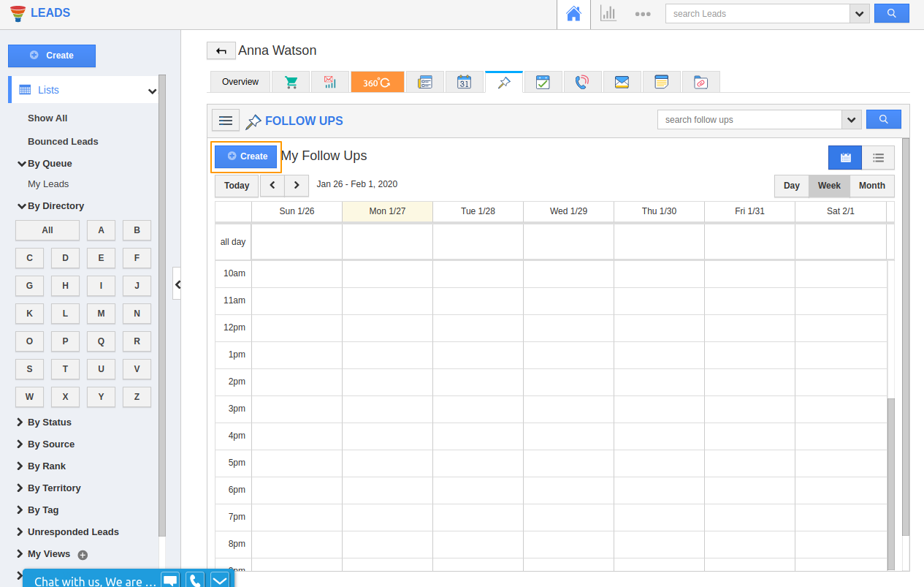Open the email campaign chart tab
This screenshot has height=587, width=924.
(x=330, y=82)
